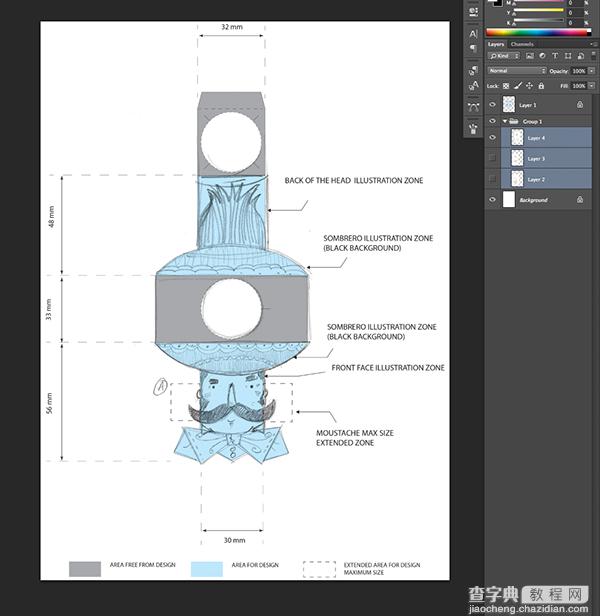Click the Y (yellow) color slider
This screenshot has height=616, width=600.
538,11
